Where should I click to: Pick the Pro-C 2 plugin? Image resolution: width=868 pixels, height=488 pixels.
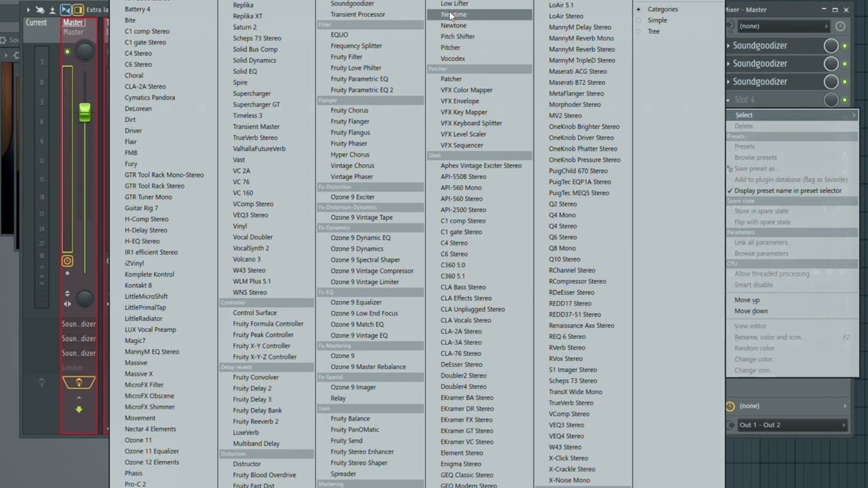pos(135,484)
